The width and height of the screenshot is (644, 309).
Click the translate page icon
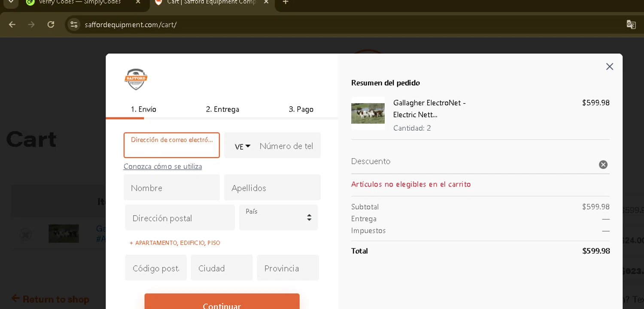tap(631, 24)
